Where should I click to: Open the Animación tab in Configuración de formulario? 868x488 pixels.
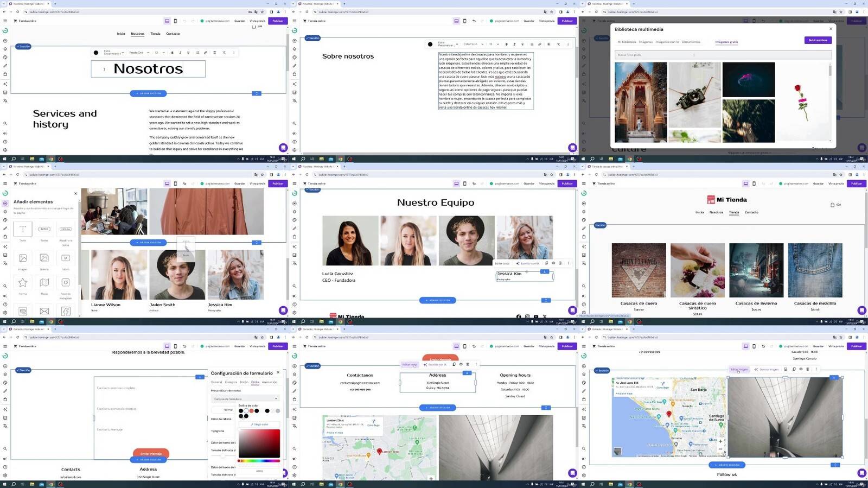(x=270, y=382)
